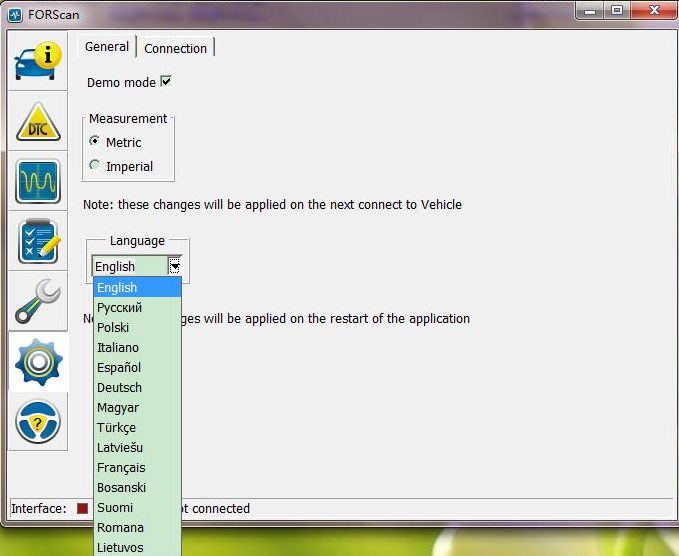Click the red interface status indicator
679x556 pixels.
coord(82,508)
